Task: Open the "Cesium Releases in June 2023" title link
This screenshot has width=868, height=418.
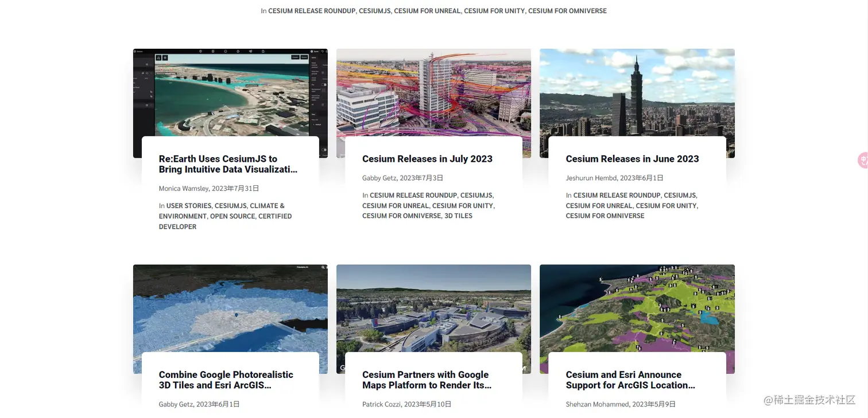Action: 632,159
